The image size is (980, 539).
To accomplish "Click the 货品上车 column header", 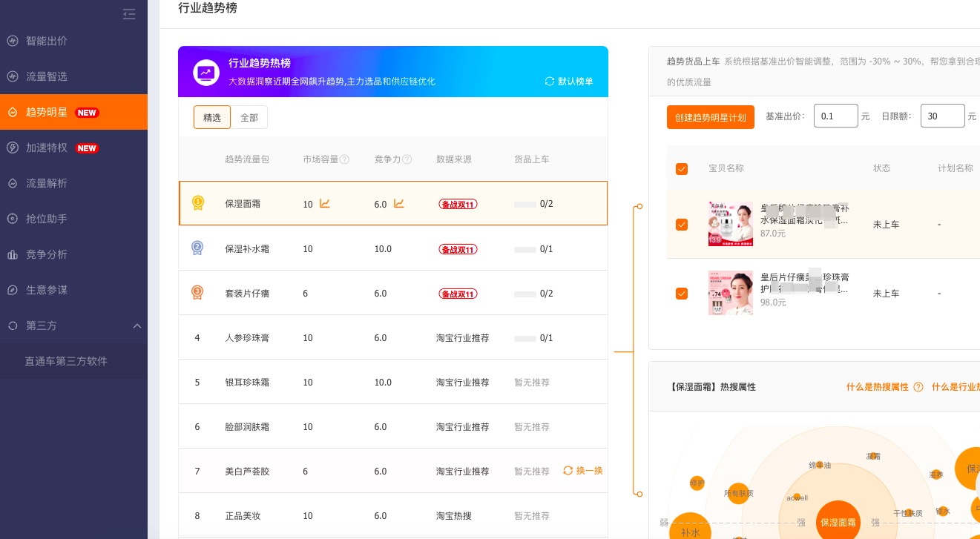I will pos(532,159).
